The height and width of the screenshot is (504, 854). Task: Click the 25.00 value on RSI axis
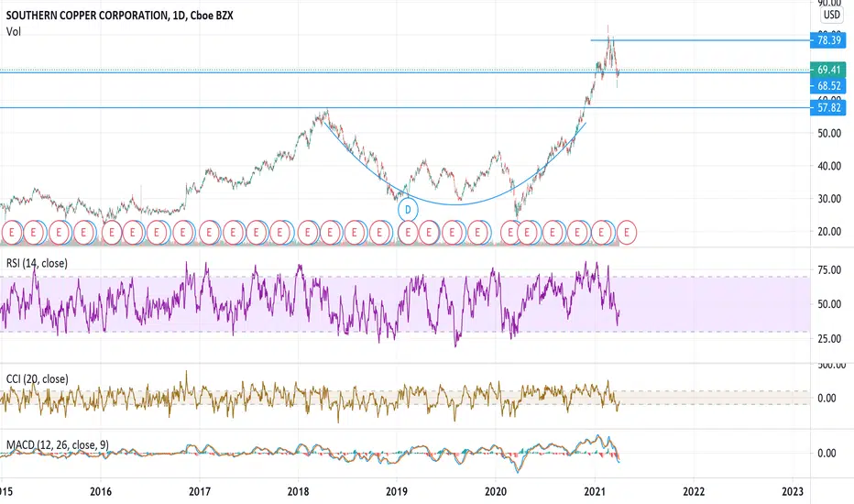[829, 339]
